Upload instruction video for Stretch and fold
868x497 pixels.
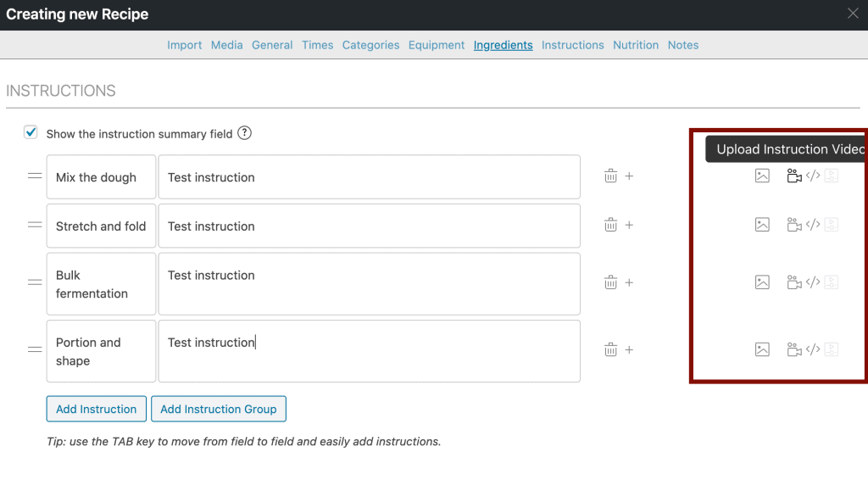pyautogui.click(x=794, y=225)
